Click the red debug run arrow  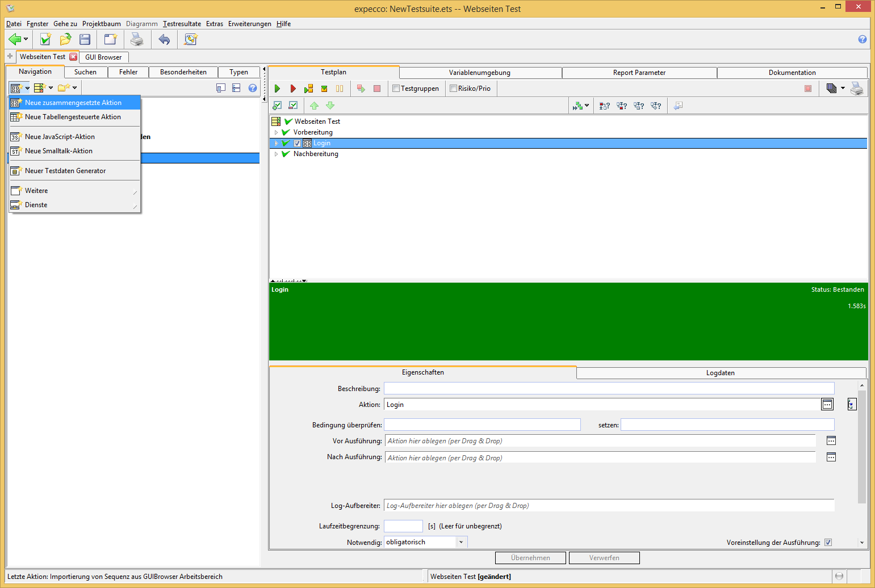pos(293,89)
